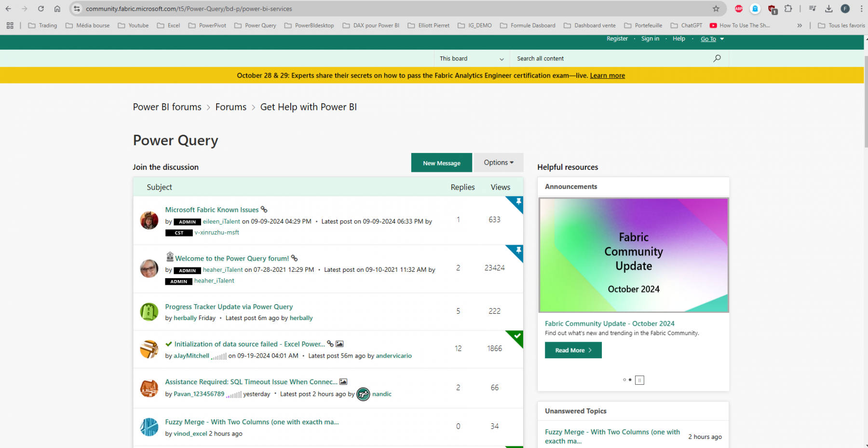The image size is (868, 448).
Task: Bookmark this page with the star icon
Action: tap(716, 9)
